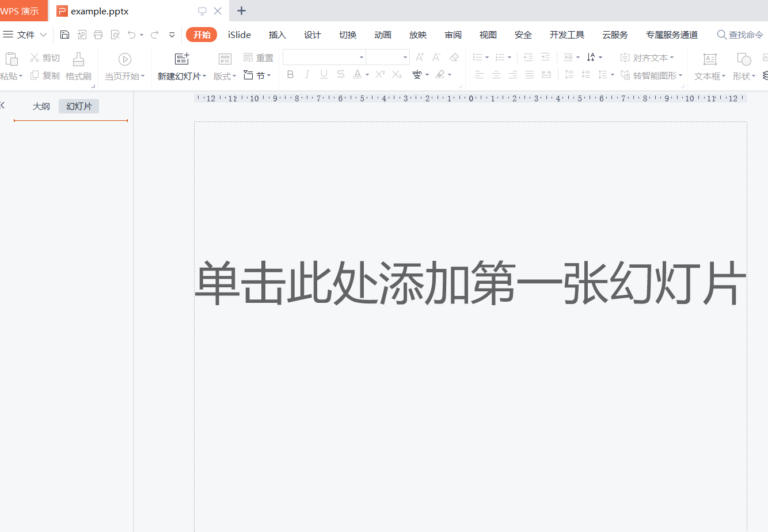The width and height of the screenshot is (768, 532).
Task: Open a new tab with plus button
Action: tap(242, 11)
